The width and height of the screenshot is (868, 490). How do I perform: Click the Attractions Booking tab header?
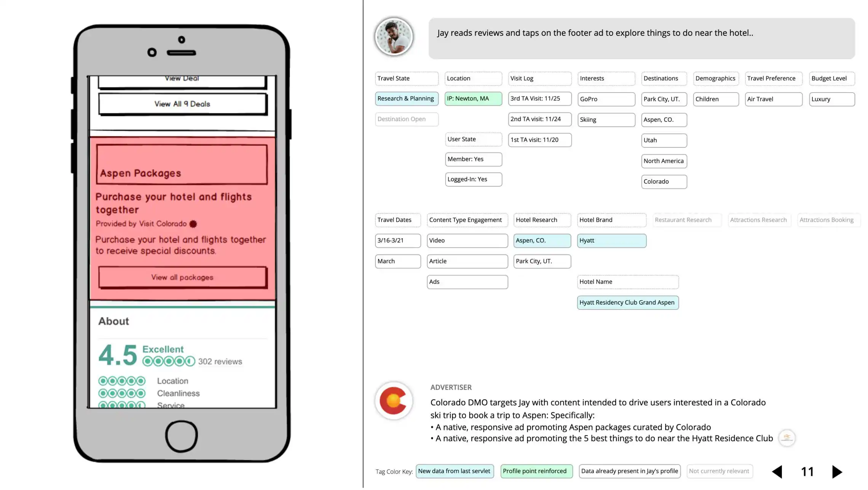[x=828, y=219]
